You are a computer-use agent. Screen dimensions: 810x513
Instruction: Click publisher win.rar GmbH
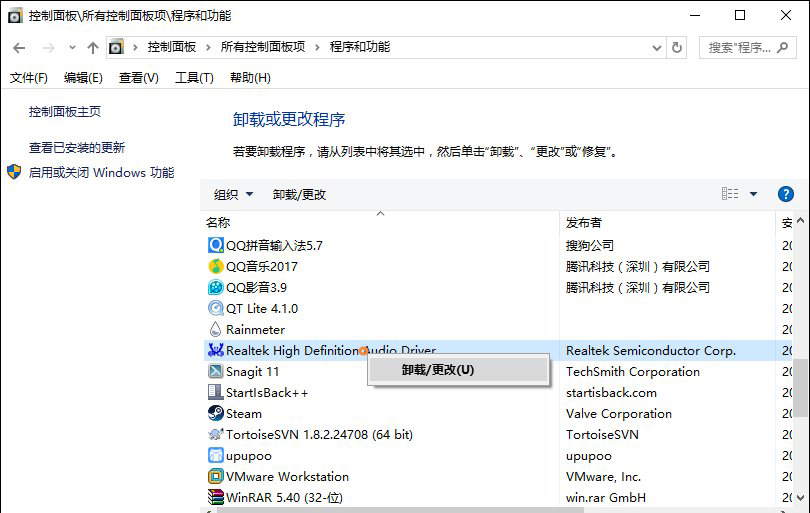605,498
